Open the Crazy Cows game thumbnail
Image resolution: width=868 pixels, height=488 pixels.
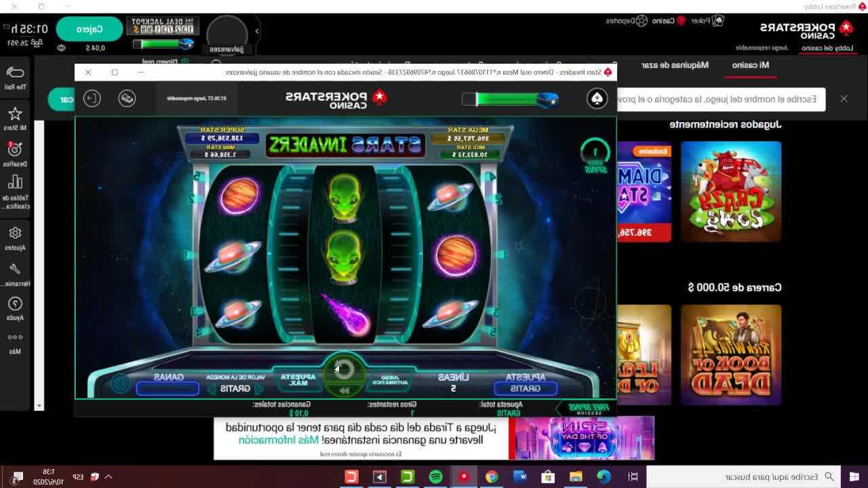coord(731,192)
